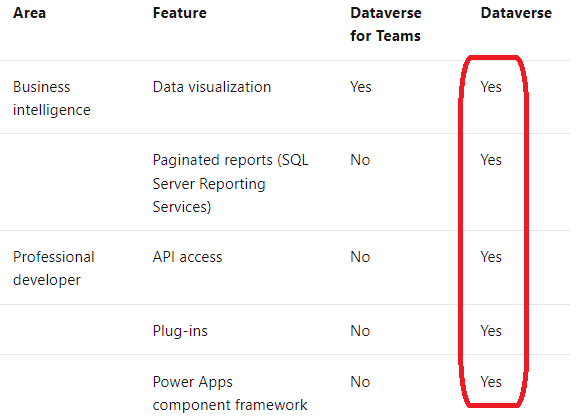587x420 pixels.
Task: Select the Dataverse for Teams column header
Action: tap(386, 25)
